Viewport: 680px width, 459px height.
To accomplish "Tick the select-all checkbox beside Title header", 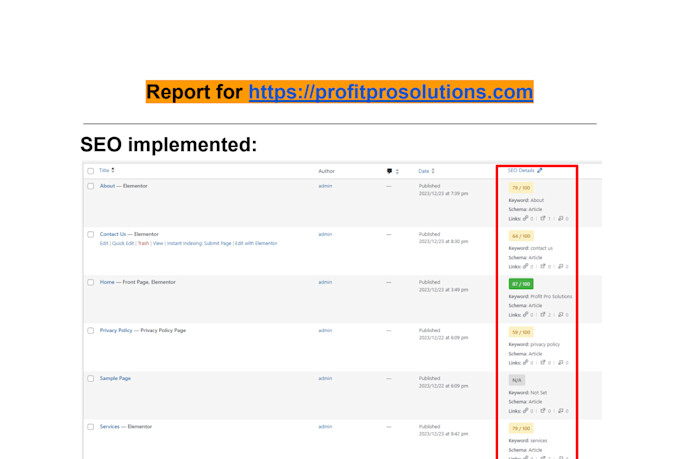I will [x=91, y=171].
